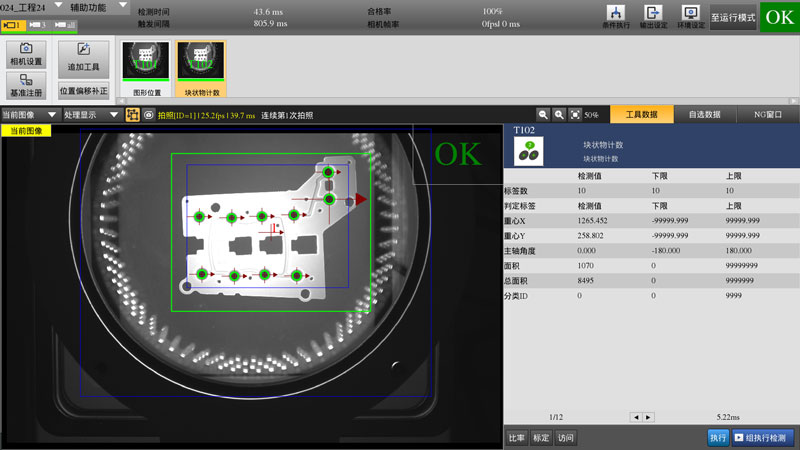This screenshot has height=450, width=800.
Task: Click the 追加工具 add tool icon
Action: click(x=84, y=54)
